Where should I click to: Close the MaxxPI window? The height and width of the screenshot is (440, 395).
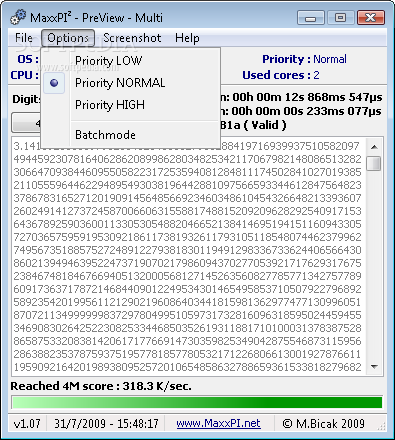click(371, 17)
